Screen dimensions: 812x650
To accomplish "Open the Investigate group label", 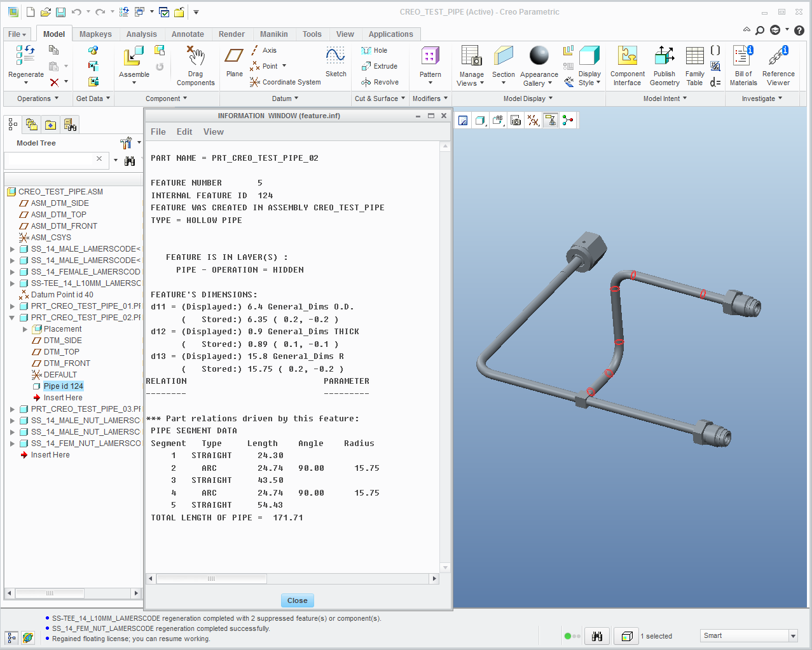I will tap(762, 98).
